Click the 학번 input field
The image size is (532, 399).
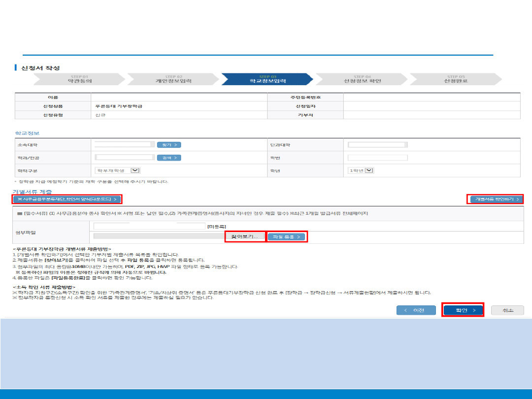377,158
